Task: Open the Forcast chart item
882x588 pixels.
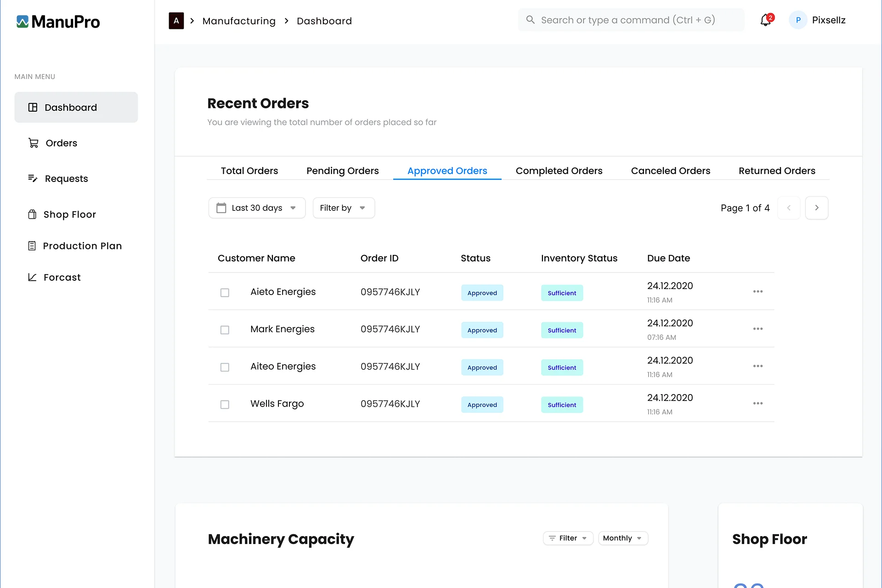Action: click(62, 277)
